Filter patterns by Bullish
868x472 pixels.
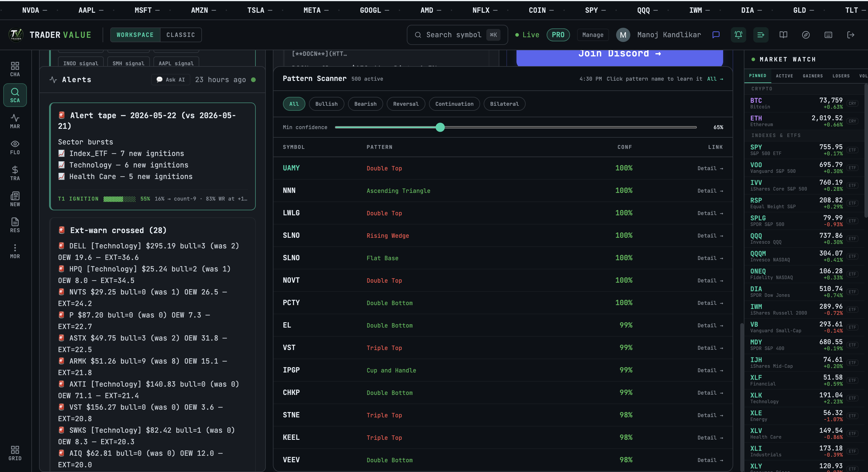326,104
